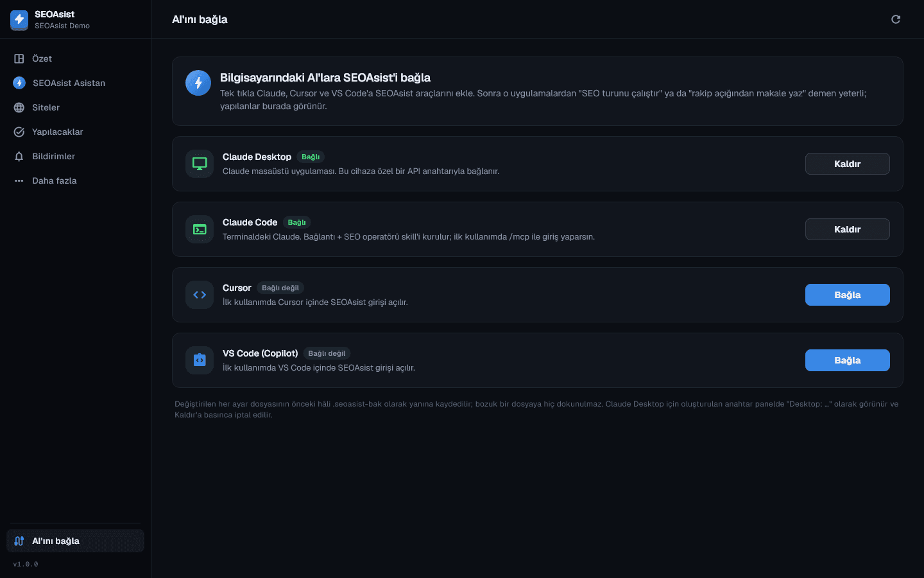The width and height of the screenshot is (924, 578).
Task: Click the Bağlı değil badge beside Cursor
Action: 280,288
